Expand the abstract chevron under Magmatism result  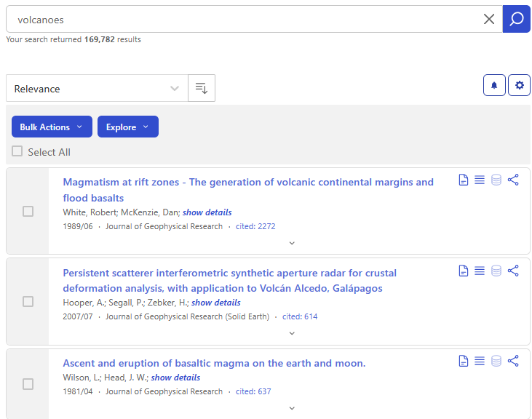click(x=292, y=243)
